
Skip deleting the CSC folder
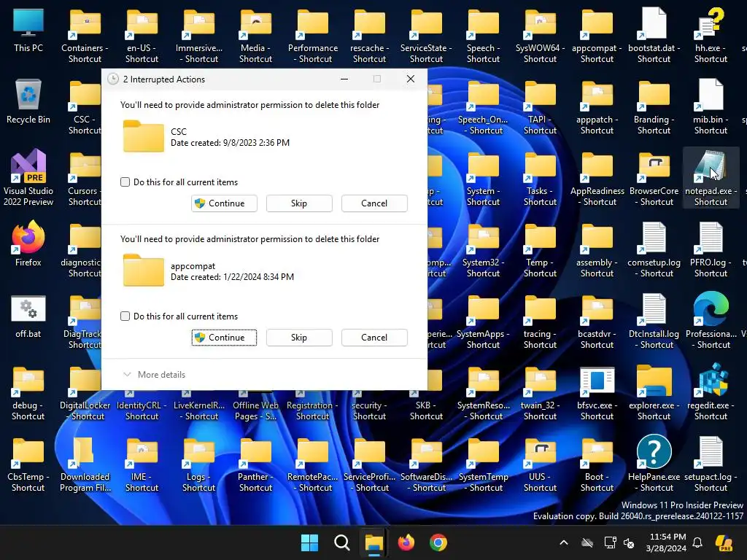(299, 203)
